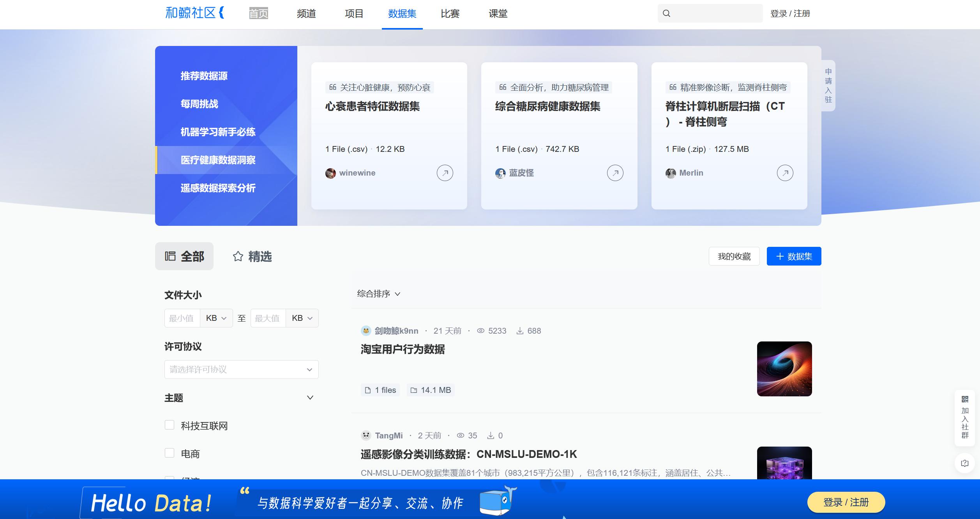Click winewine's avatar icon
Screen dimensions: 980x519
330,173
